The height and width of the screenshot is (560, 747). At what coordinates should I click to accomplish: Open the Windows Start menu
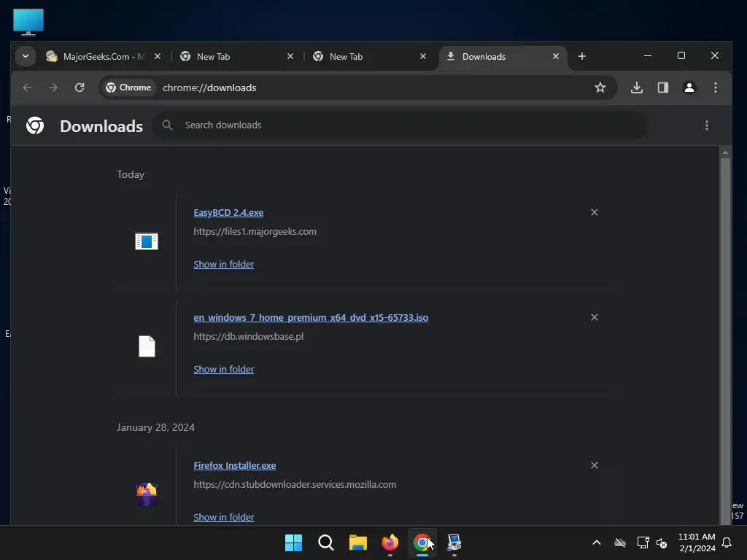point(293,542)
